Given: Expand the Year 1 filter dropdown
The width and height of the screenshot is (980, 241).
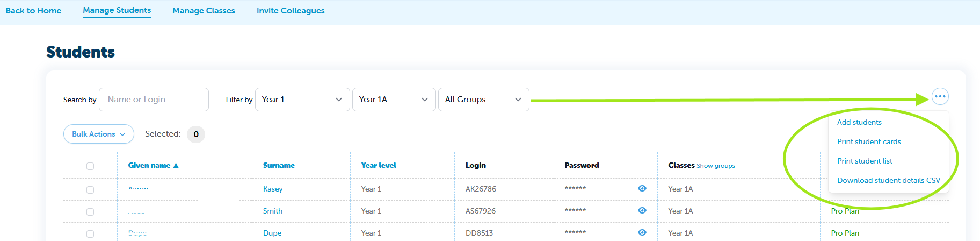Looking at the screenshot, I should click(x=302, y=100).
